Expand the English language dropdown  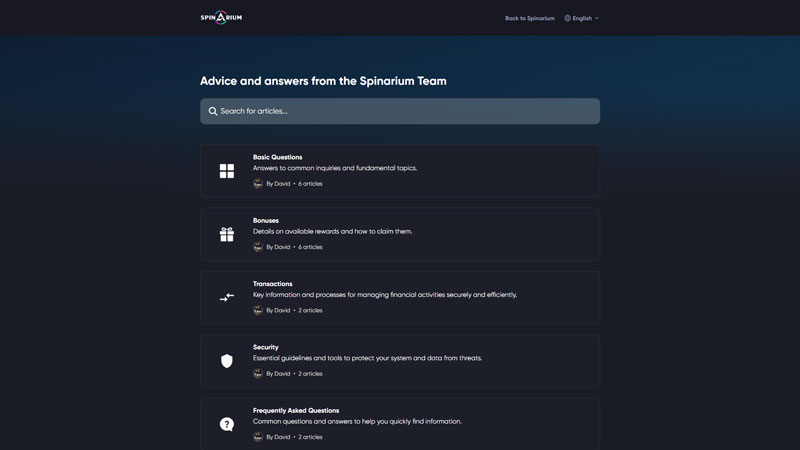pyautogui.click(x=582, y=18)
